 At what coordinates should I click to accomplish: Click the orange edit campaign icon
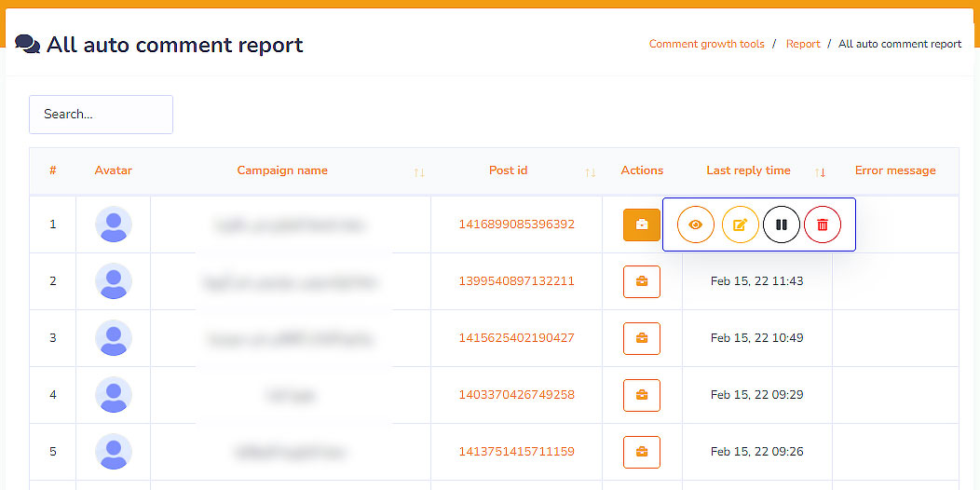(x=740, y=225)
